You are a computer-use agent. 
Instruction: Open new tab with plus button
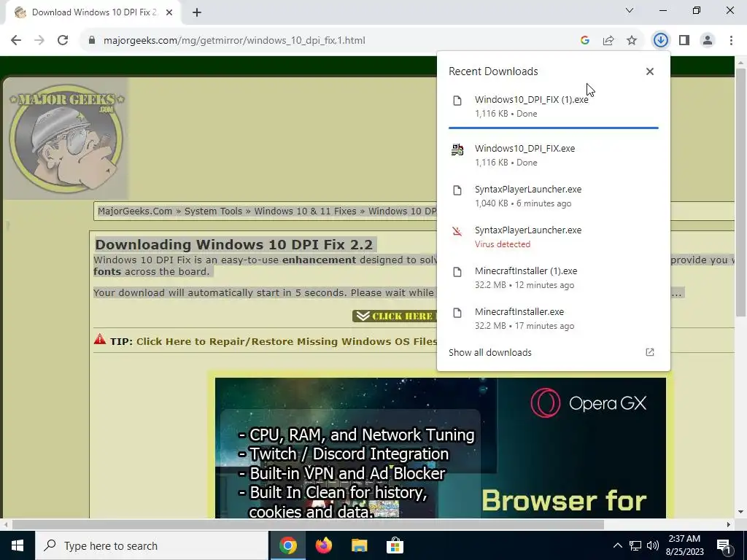(x=197, y=12)
